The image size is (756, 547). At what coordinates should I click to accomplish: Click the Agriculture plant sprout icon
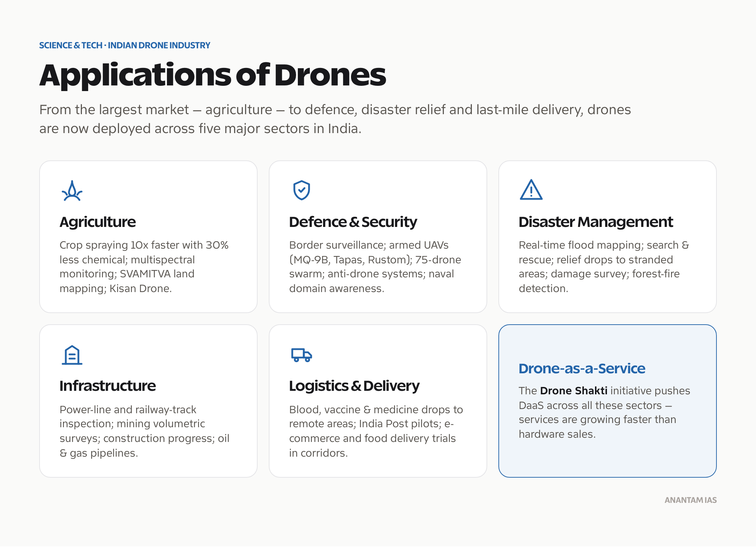[x=72, y=191]
